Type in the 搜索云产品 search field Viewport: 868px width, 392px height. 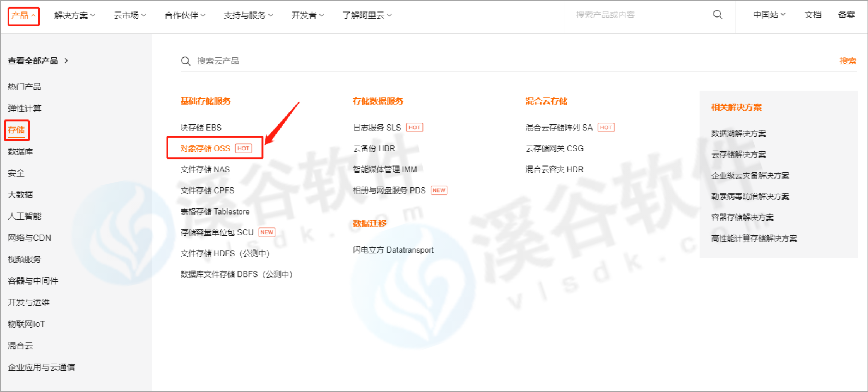[x=432, y=61]
